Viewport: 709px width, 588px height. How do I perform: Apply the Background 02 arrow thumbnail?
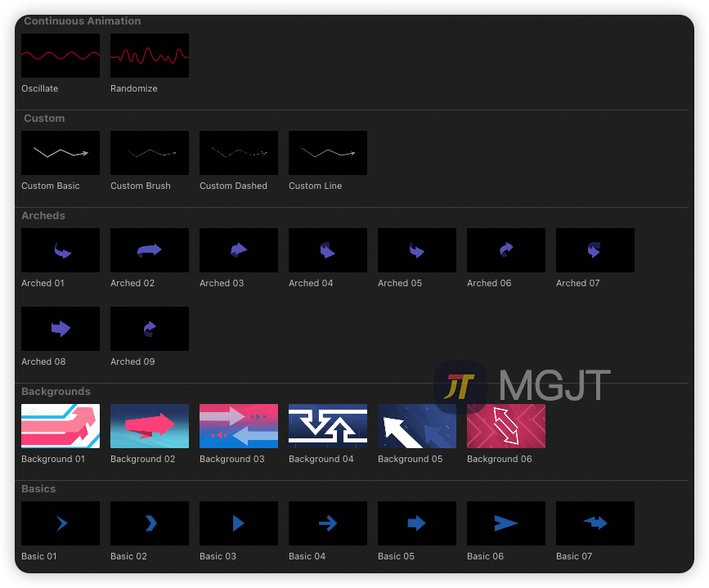[x=150, y=426]
